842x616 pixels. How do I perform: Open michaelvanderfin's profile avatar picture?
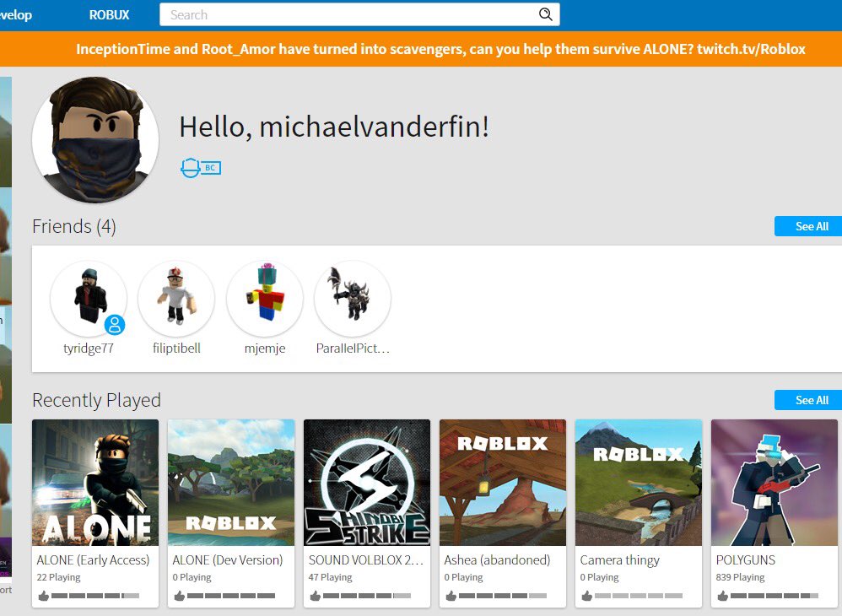pyautogui.click(x=95, y=139)
